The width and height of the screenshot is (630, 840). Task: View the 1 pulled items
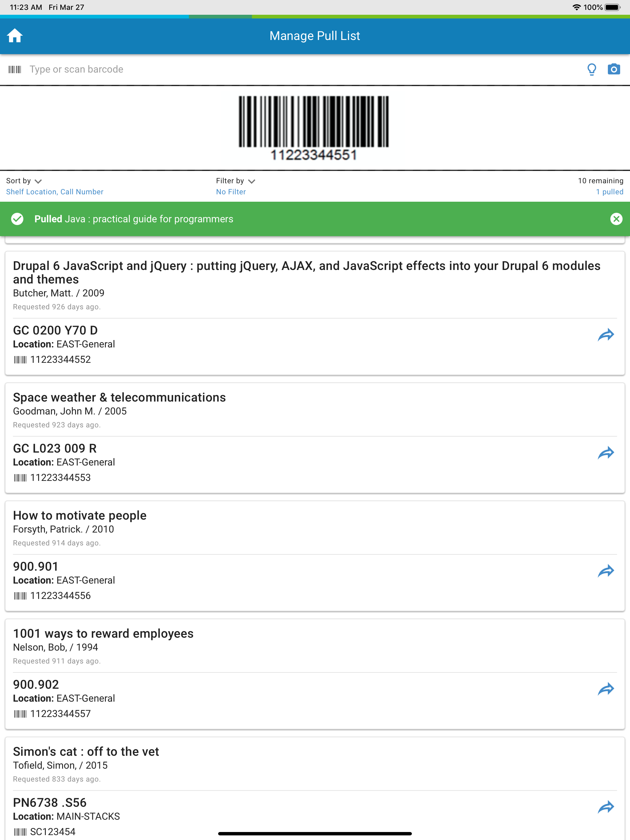coord(609,192)
